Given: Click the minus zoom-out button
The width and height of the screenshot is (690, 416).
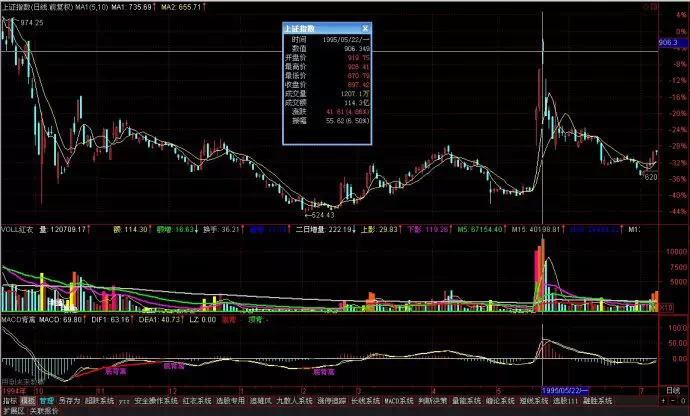Looking at the screenshot, I should coord(673,401).
